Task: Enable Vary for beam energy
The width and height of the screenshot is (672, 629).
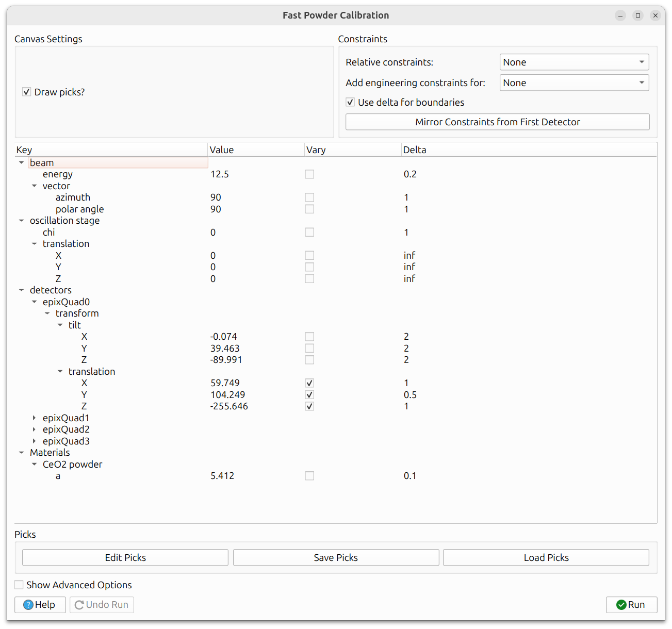Action: click(309, 174)
